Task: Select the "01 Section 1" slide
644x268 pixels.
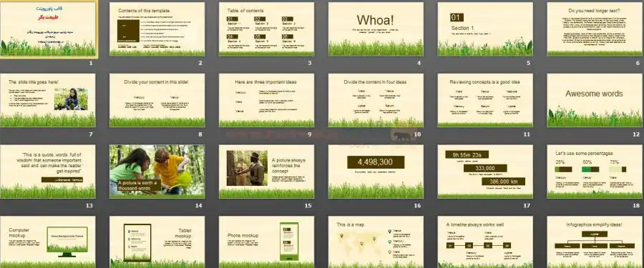Action: point(485,29)
